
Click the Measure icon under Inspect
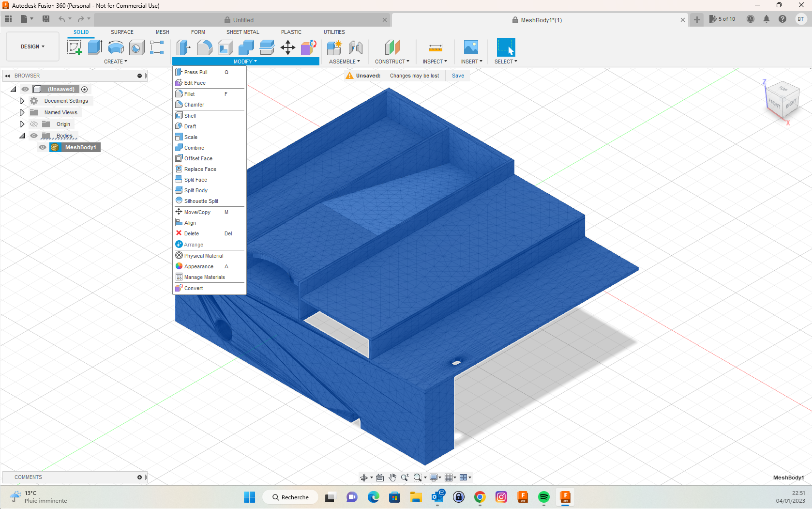pos(435,47)
